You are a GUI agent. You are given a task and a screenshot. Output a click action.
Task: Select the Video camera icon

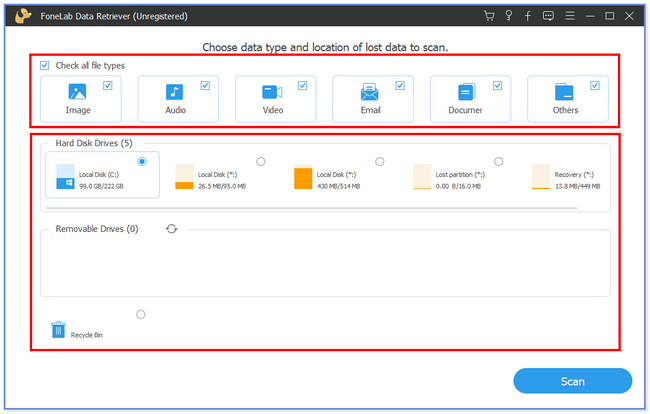coord(272,92)
